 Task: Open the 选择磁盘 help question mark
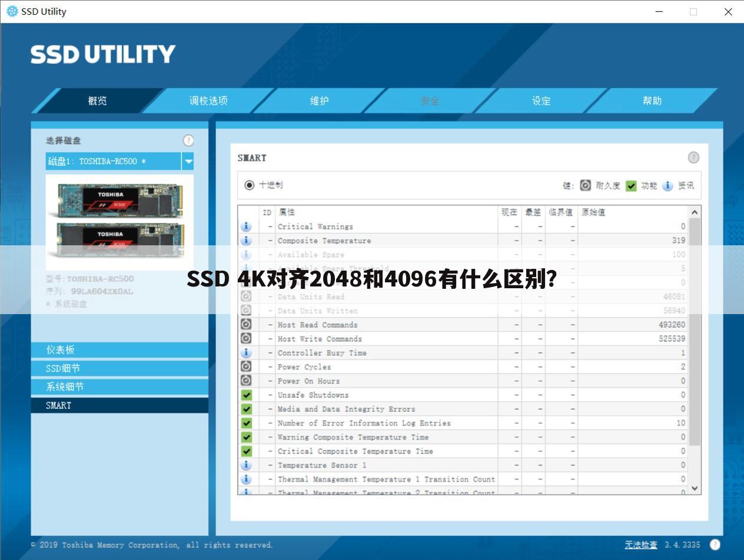pos(188,141)
